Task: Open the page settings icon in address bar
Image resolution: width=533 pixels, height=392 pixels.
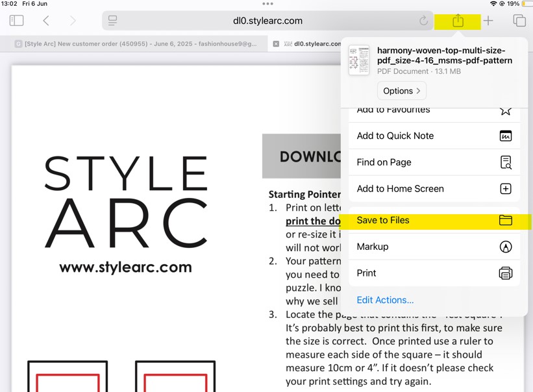Action: pos(112,21)
